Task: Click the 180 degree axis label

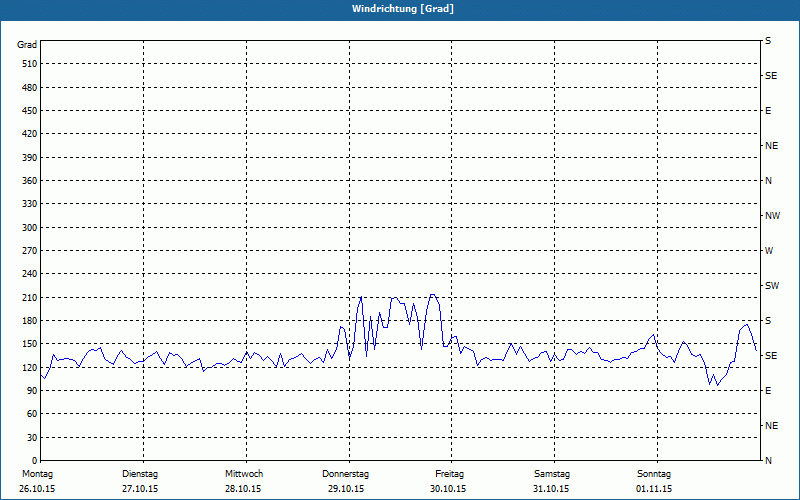Action: click(x=30, y=321)
